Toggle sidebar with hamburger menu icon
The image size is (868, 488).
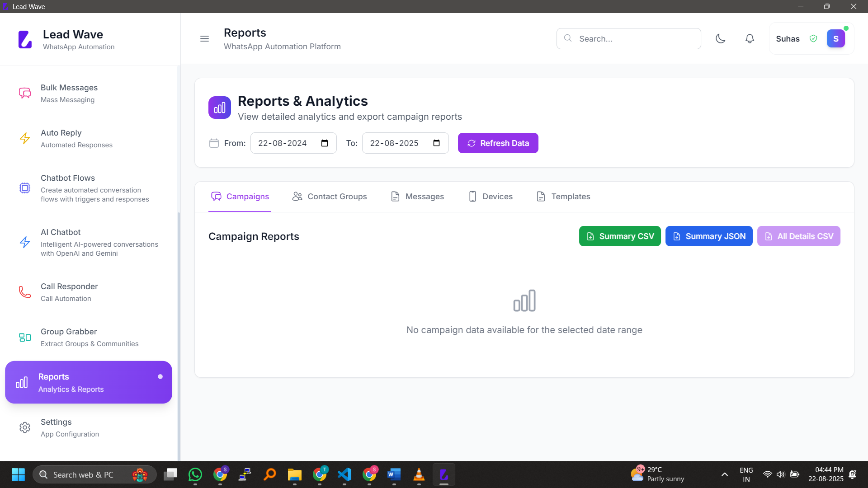pos(204,39)
